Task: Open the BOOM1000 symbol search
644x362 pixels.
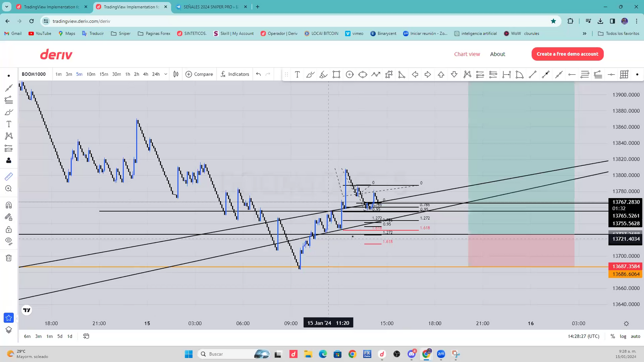Action: (34, 74)
